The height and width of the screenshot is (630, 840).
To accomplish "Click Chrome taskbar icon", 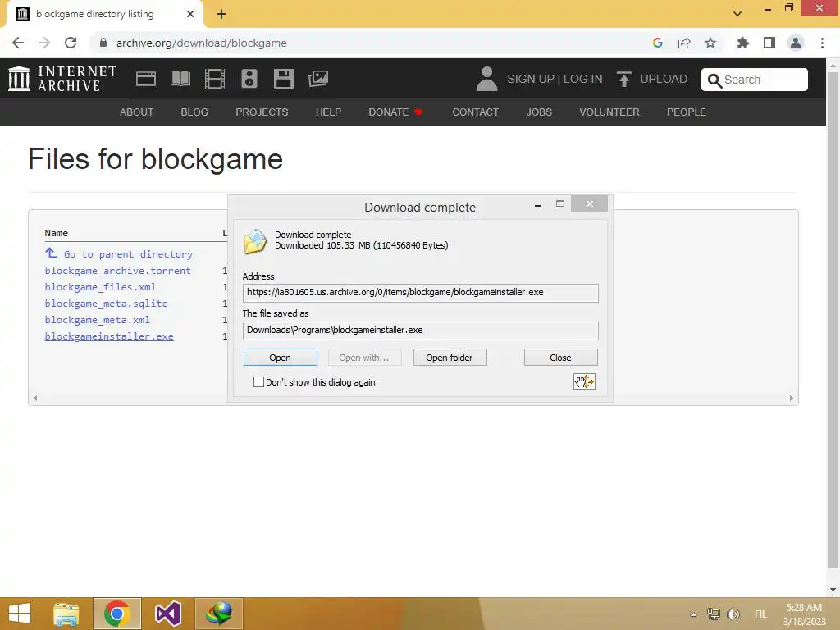I will tap(116, 614).
